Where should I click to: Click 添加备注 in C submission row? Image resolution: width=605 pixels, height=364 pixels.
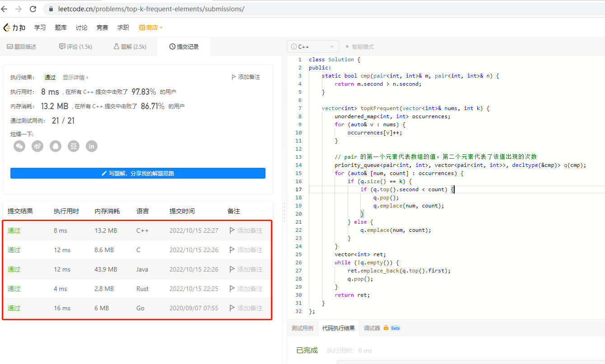246,250
